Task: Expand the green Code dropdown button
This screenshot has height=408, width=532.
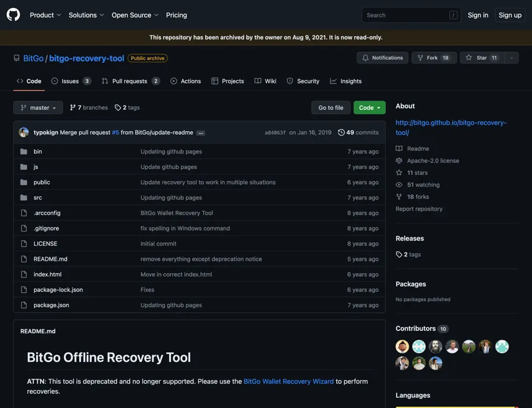Action: [x=370, y=107]
